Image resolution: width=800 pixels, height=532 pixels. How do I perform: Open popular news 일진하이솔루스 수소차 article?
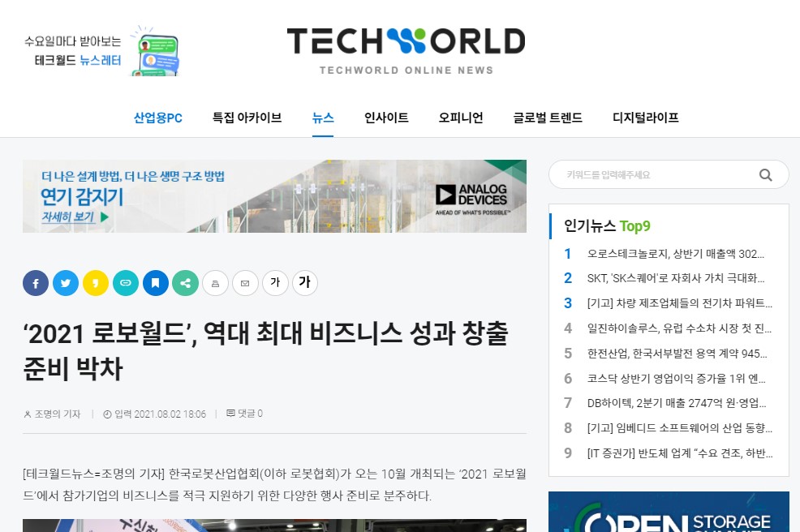click(x=679, y=328)
